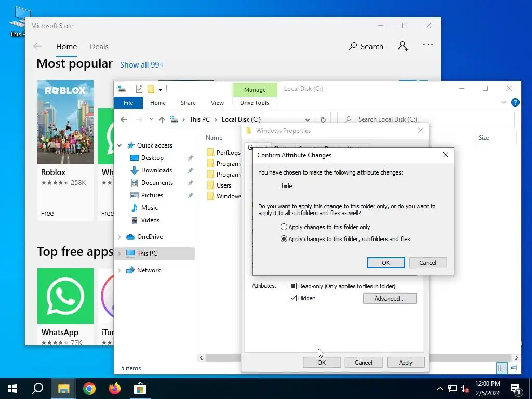Click right arrow of horizontal scrollbar
532x399 pixels.
516,357
